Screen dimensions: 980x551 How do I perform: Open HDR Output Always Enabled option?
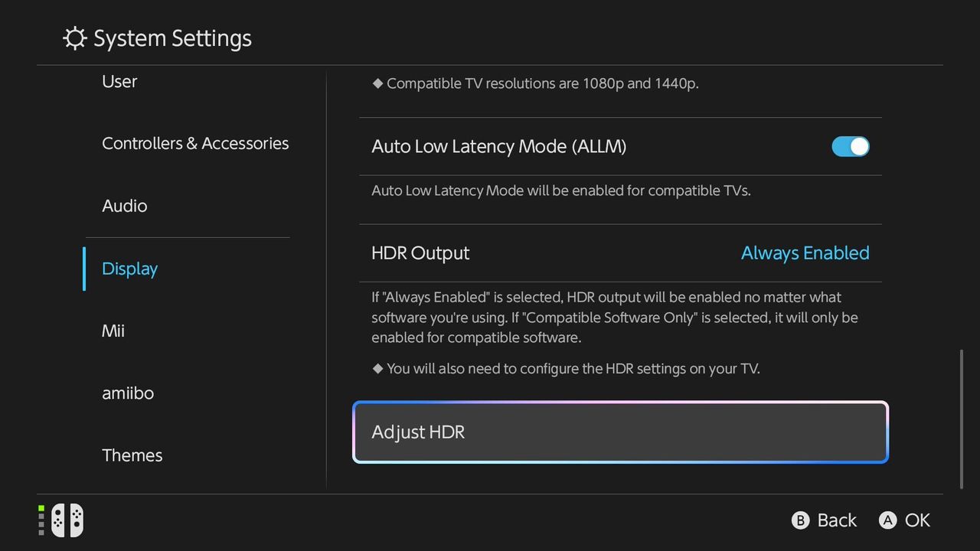(805, 253)
